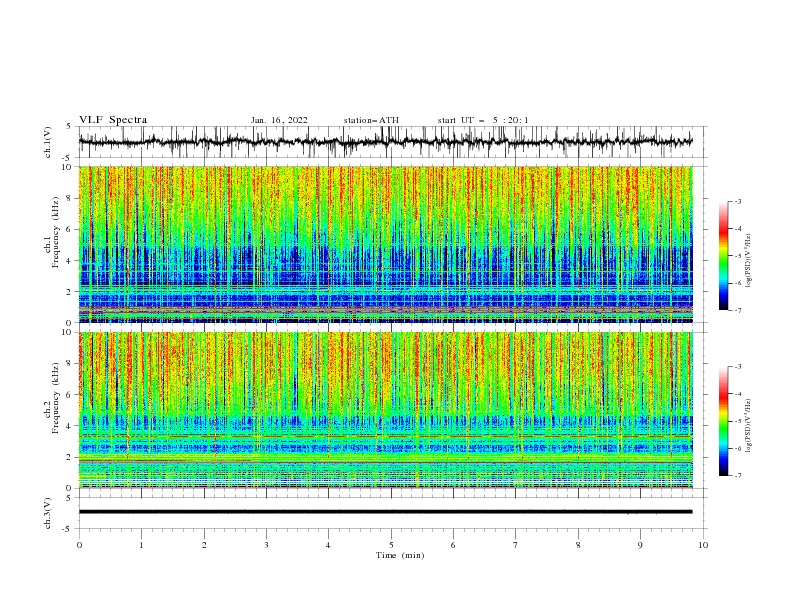Click the ch.2 "Frequency (kHz)" axis label
This screenshot has width=792, height=612.
click(x=55, y=398)
